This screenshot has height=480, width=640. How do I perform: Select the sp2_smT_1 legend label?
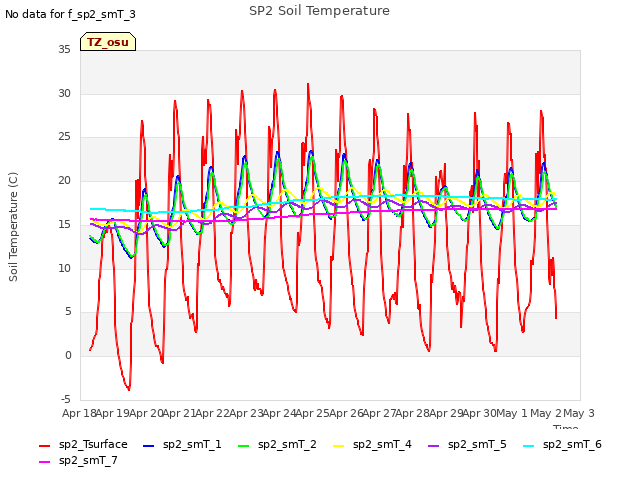[x=192, y=444]
